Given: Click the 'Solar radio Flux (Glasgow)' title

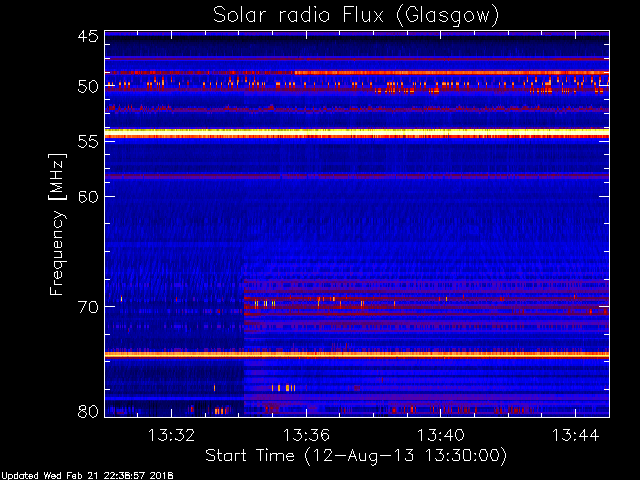Looking at the screenshot, I should [x=356, y=16].
